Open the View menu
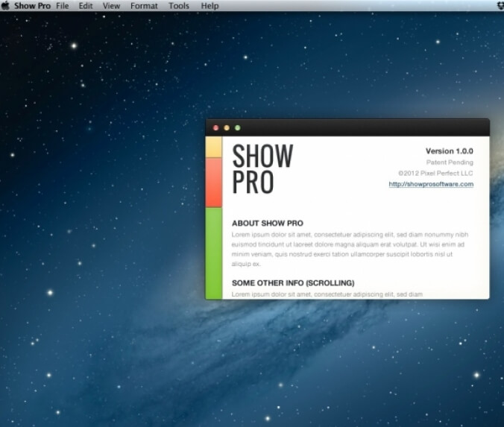This screenshot has width=504, height=427. pos(111,6)
